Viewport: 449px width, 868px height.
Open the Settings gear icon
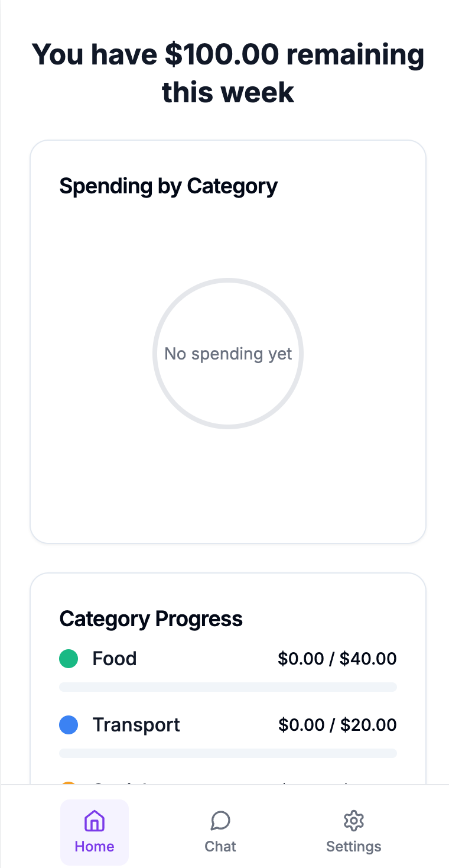click(x=354, y=821)
